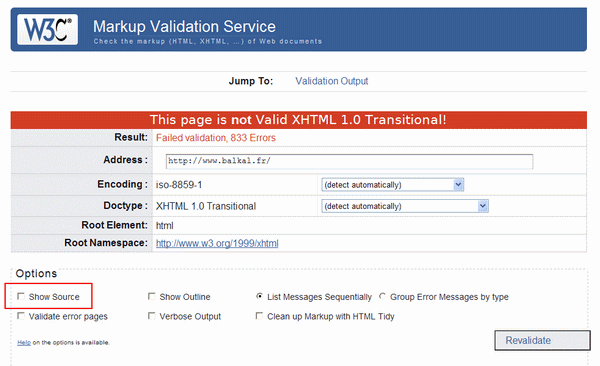Click 'XHTML 1.0 Transitional' doctype value

206,206
